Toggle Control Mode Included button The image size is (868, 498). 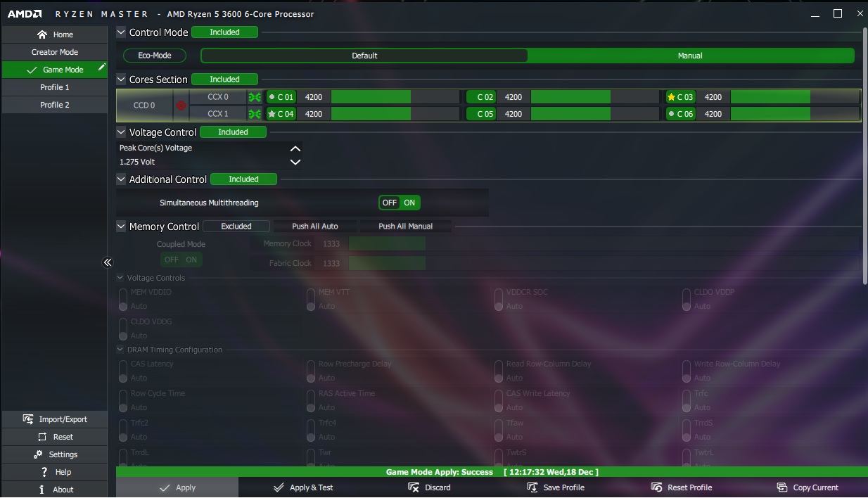[224, 32]
